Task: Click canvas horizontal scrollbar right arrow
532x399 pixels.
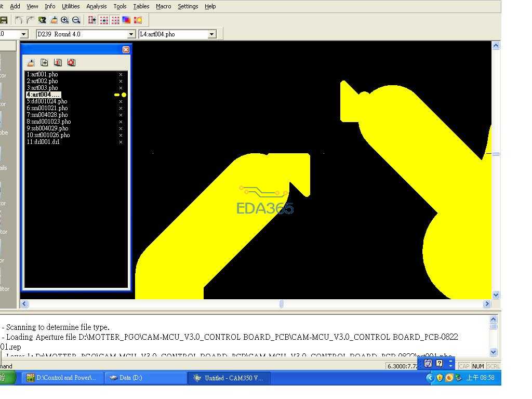Action: (487, 303)
